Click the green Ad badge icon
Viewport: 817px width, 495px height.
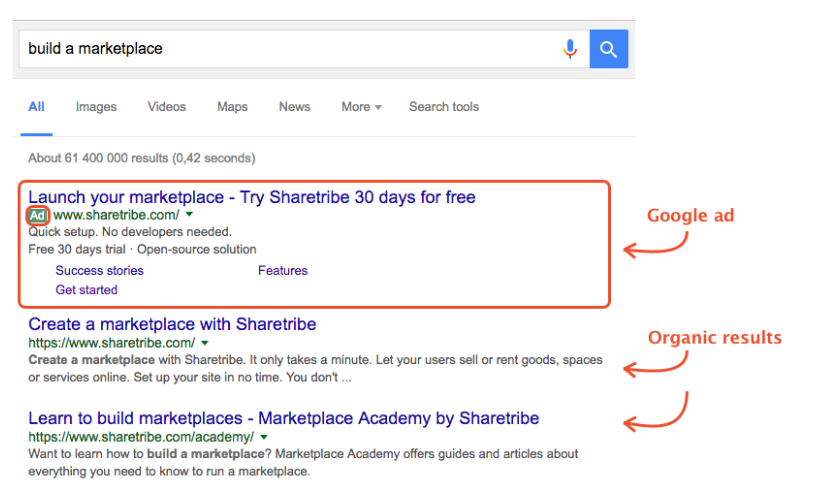point(38,215)
